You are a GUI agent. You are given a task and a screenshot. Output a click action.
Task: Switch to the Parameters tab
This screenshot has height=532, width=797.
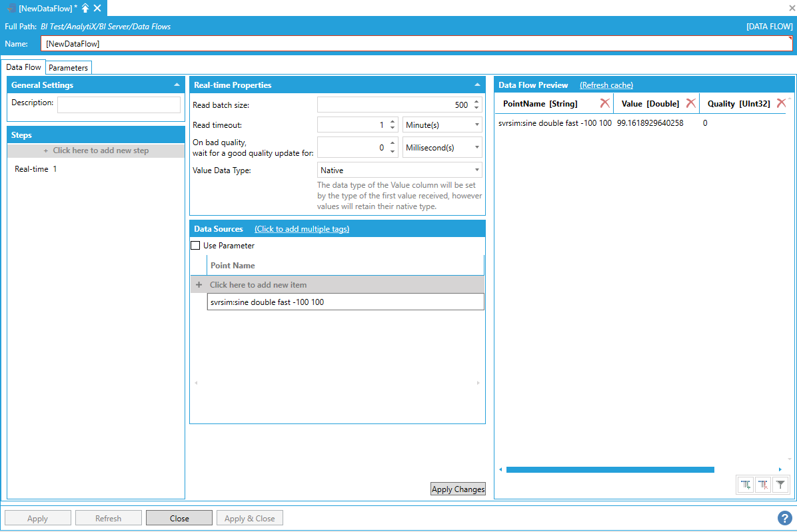[x=68, y=68]
